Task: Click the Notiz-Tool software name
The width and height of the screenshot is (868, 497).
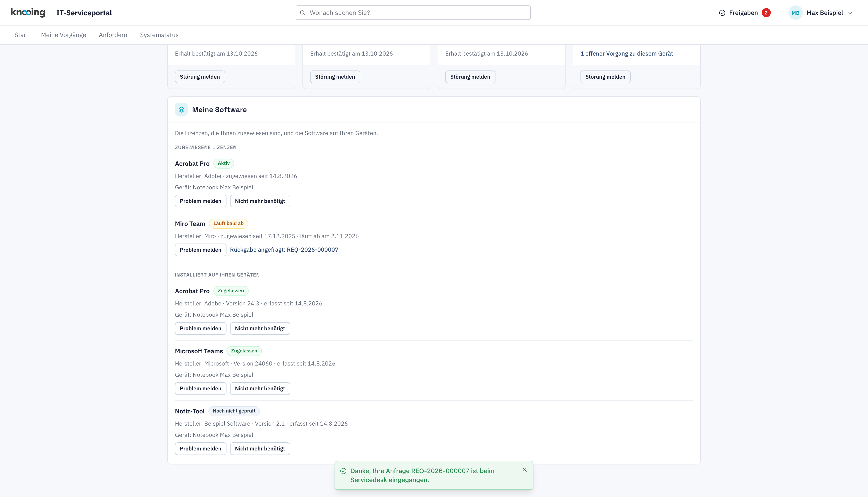Action: (x=189, y=411)
